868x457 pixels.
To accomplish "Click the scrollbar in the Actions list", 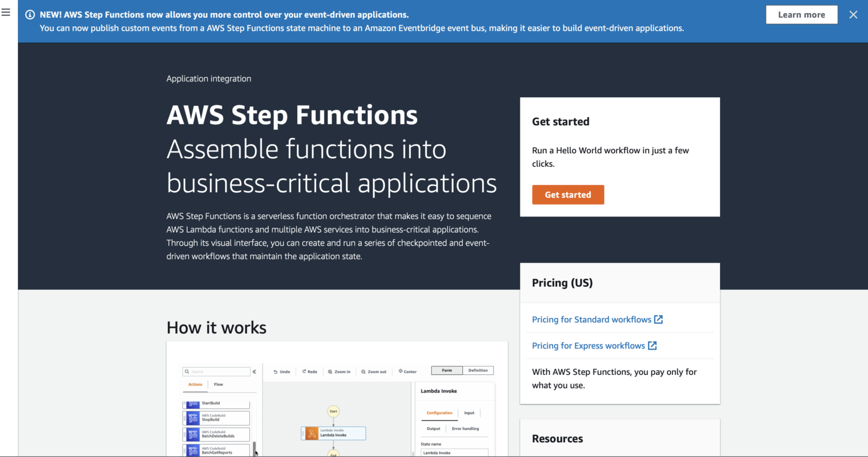I will [x=254, y=448].
